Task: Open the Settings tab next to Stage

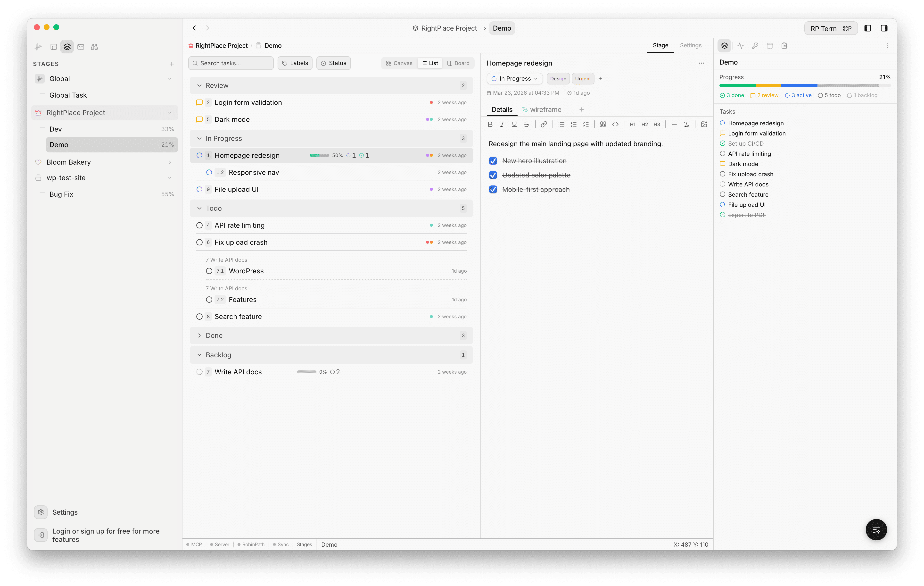Action: tap(691, 45)
